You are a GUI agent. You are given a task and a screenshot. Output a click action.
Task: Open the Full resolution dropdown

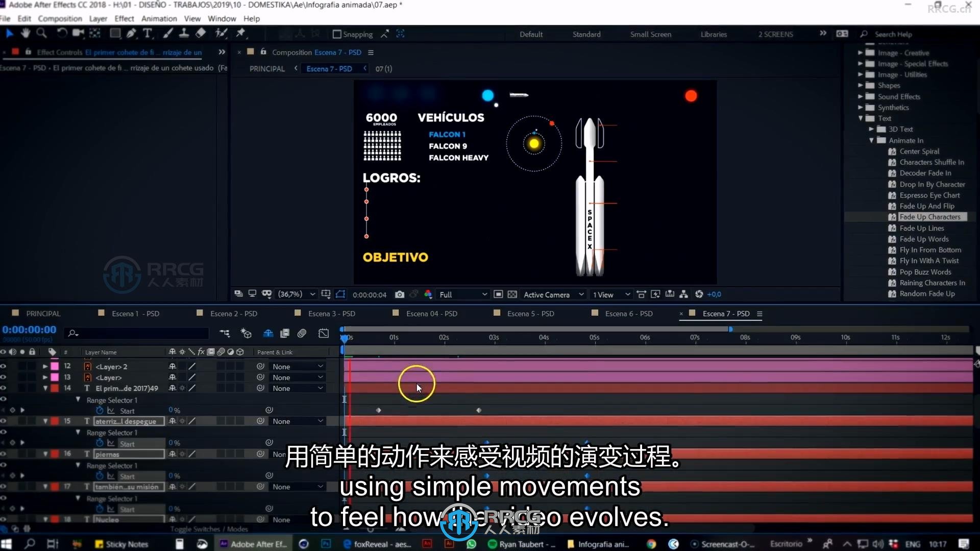463,294
